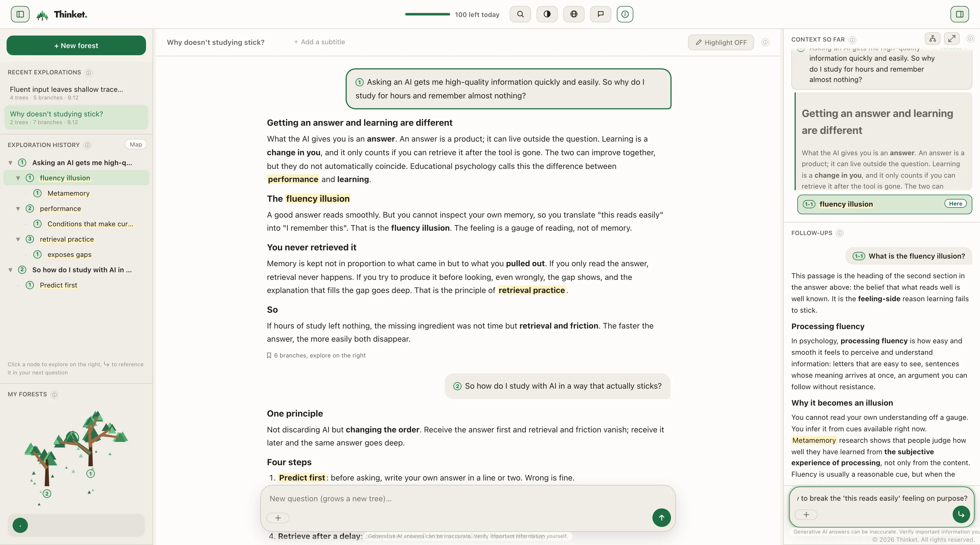
Task: Focus the New question input field
Action: [457, 499]
